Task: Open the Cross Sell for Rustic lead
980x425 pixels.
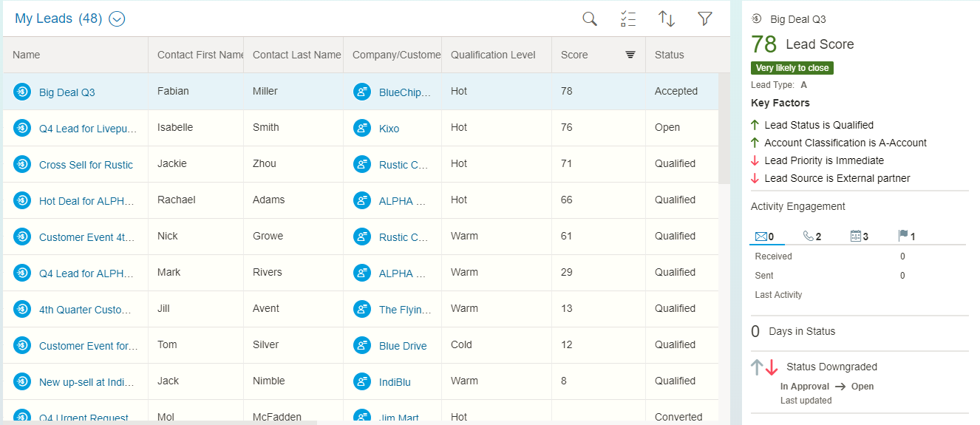Action: (86, 165)
